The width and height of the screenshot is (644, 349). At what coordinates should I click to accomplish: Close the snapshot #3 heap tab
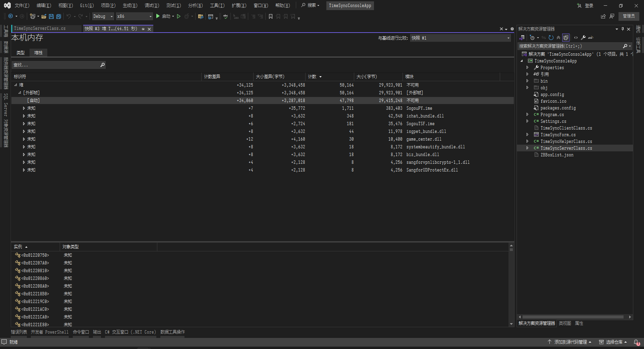coord(149,29)
